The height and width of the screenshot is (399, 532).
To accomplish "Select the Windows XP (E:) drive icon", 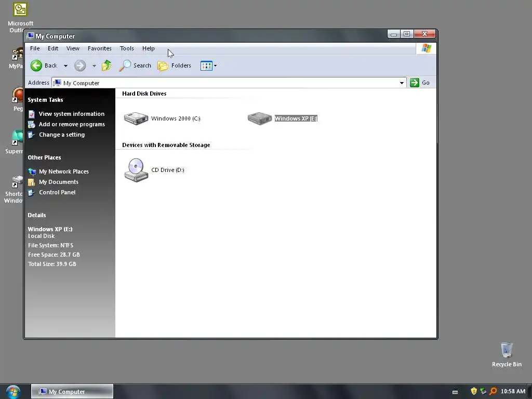I will click(x=260, y=118).
